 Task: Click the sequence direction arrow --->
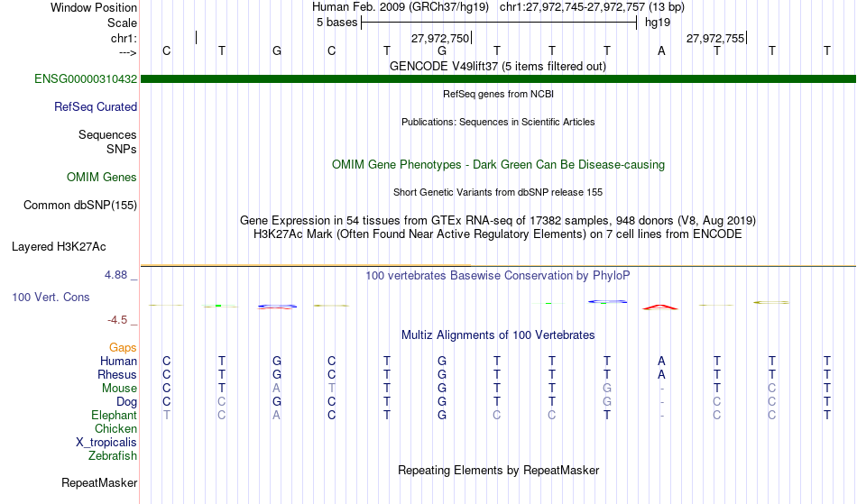127,52
